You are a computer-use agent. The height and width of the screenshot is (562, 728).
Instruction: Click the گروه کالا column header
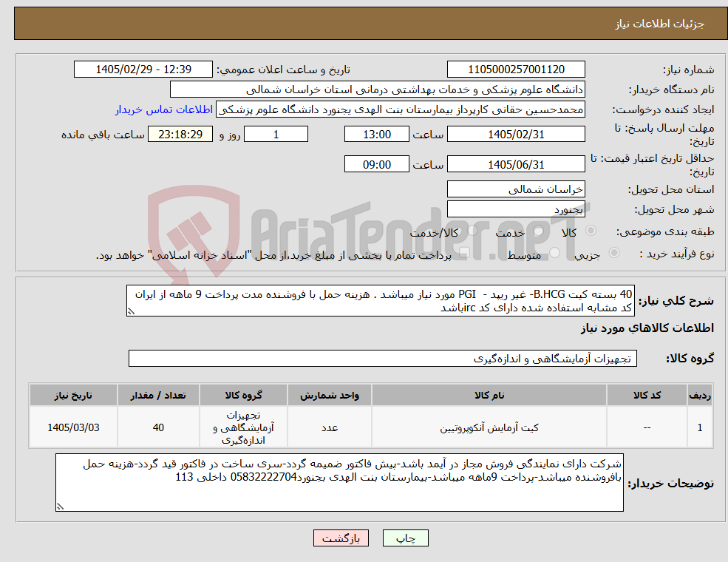(x=243, y=396)
